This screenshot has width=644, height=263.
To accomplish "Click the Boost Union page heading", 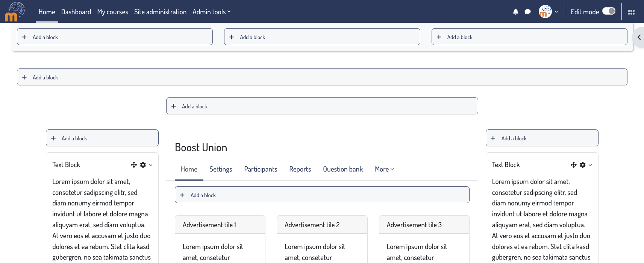I will click(201, 147).
